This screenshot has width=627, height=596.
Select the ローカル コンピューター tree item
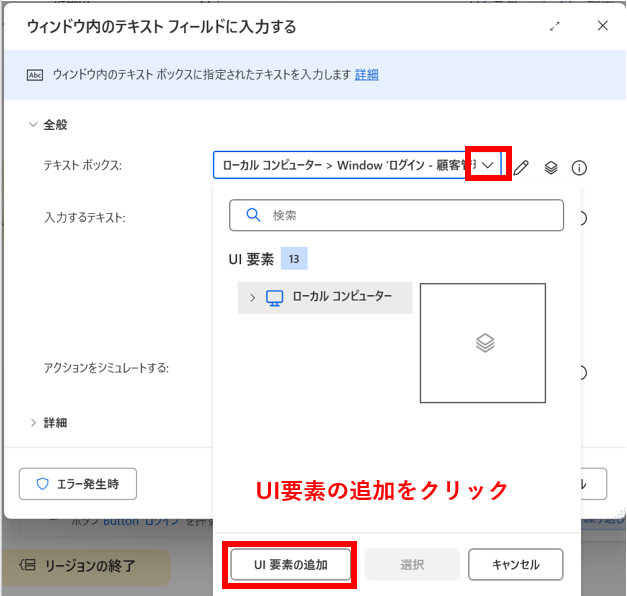pos(341,298)
